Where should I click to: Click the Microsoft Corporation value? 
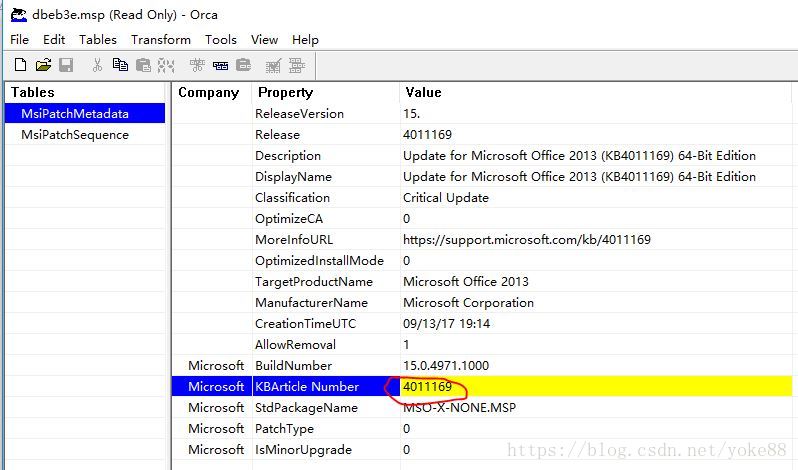(x=468, y=303)
